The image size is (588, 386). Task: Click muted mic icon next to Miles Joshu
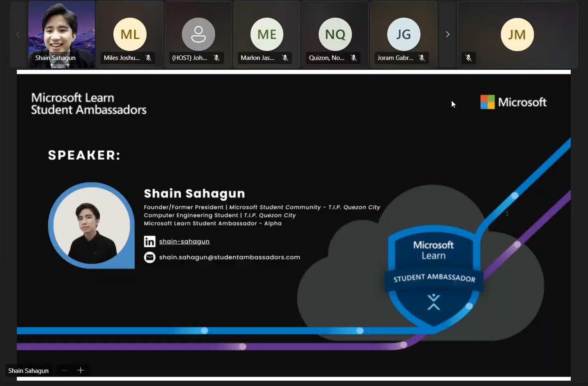(x=148, y=58)
